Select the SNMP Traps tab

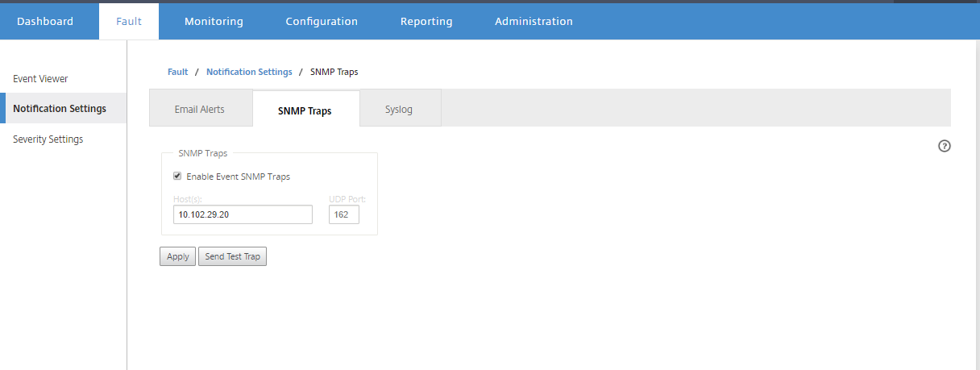tap(305, 110)
